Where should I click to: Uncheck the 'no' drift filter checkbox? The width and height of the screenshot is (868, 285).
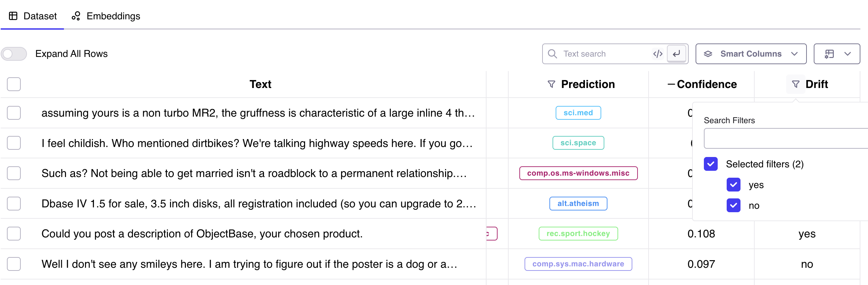(x=733, y=206)
